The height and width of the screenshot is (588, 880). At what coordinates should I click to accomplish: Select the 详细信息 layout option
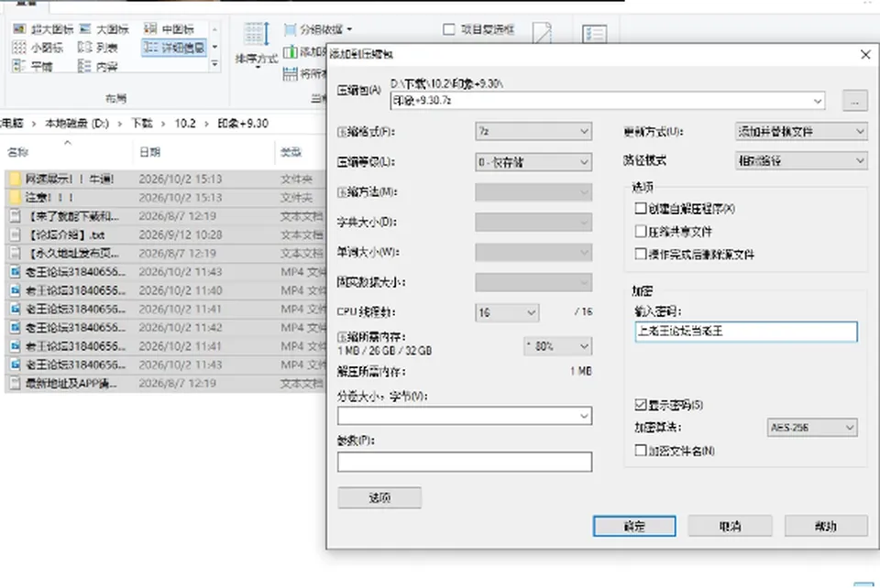coord(174,48)
